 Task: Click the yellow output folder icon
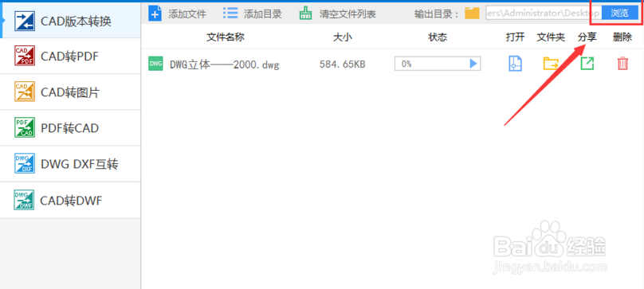[x=473, y=14]
